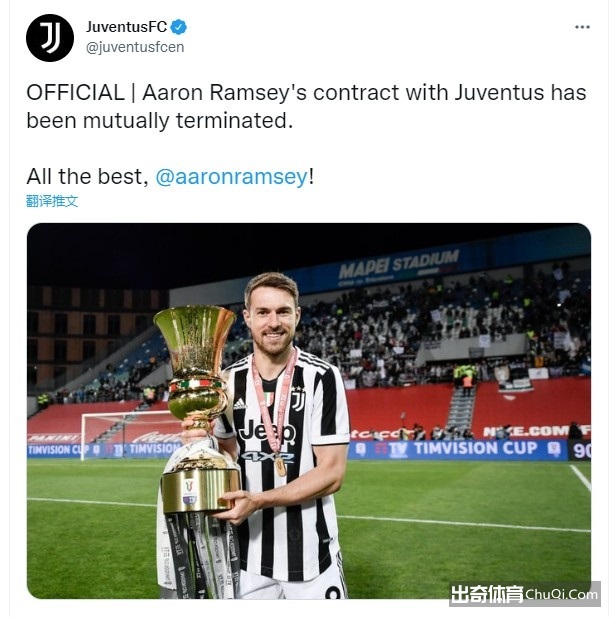Click the adidas logo on the jersey

239,403
